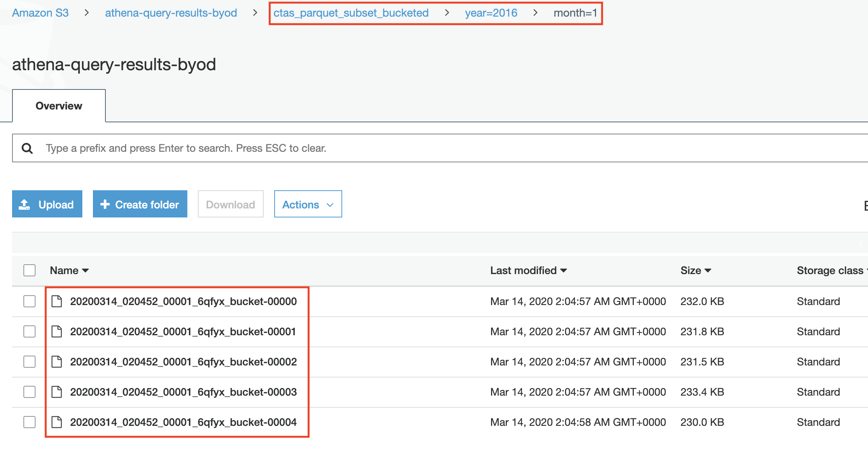Click the file icon for bucket-00004
868x450 pixels.
(57, 422)
